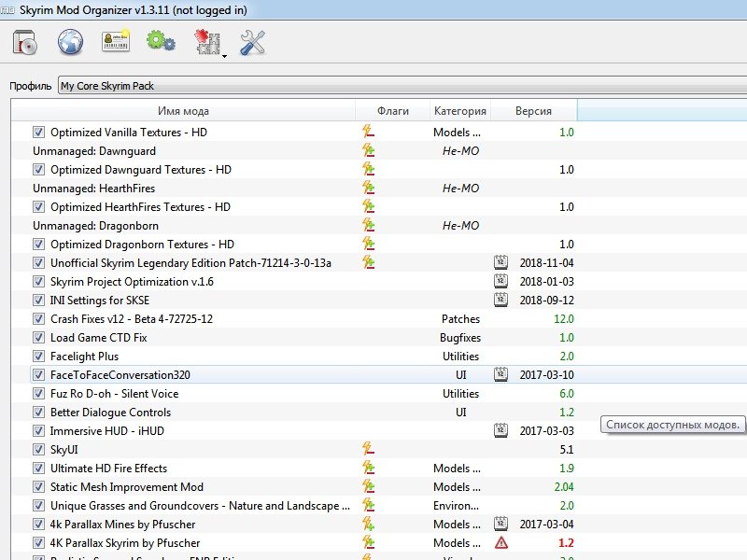Open the Nexus globe browser icon

point(71,42)
